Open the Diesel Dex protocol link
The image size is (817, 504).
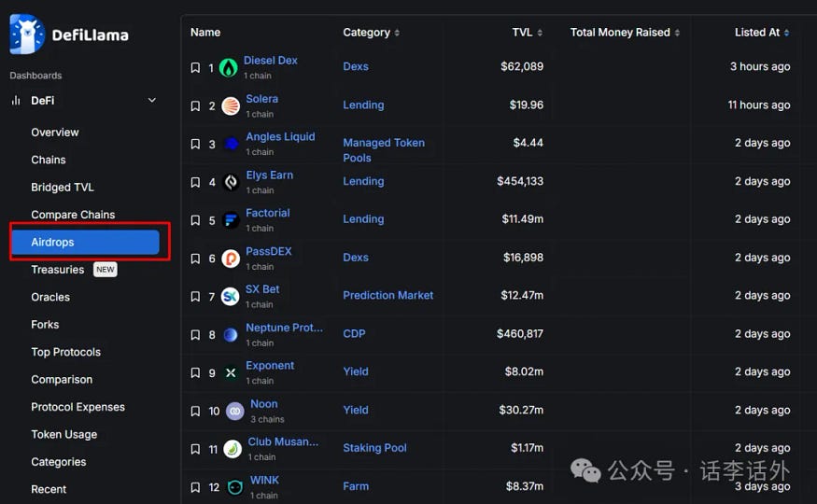(271, 61)
